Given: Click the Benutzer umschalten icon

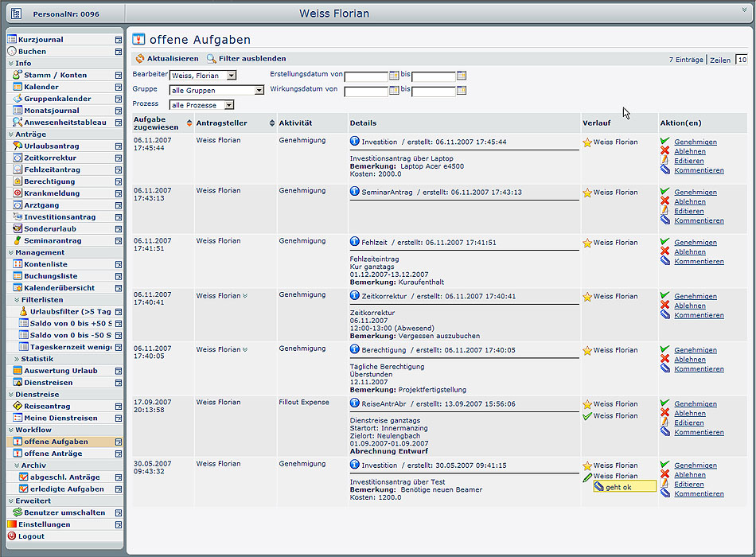Looking at the screenshot, I should tap(18, 512).
